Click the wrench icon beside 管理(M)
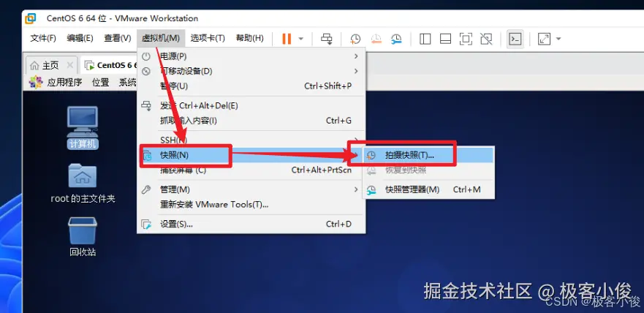Screen dimensions: 644x313 (x=145, y=189)
